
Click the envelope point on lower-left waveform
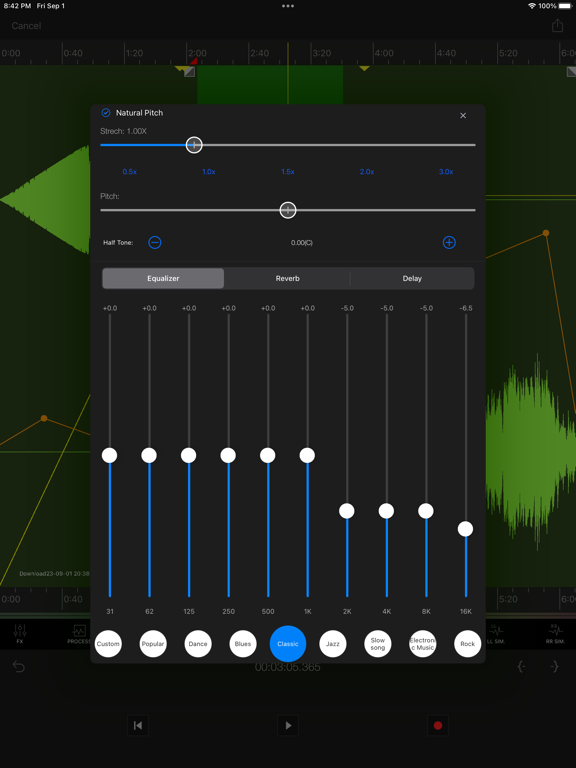pyautogui.click(x=44, y=418)
